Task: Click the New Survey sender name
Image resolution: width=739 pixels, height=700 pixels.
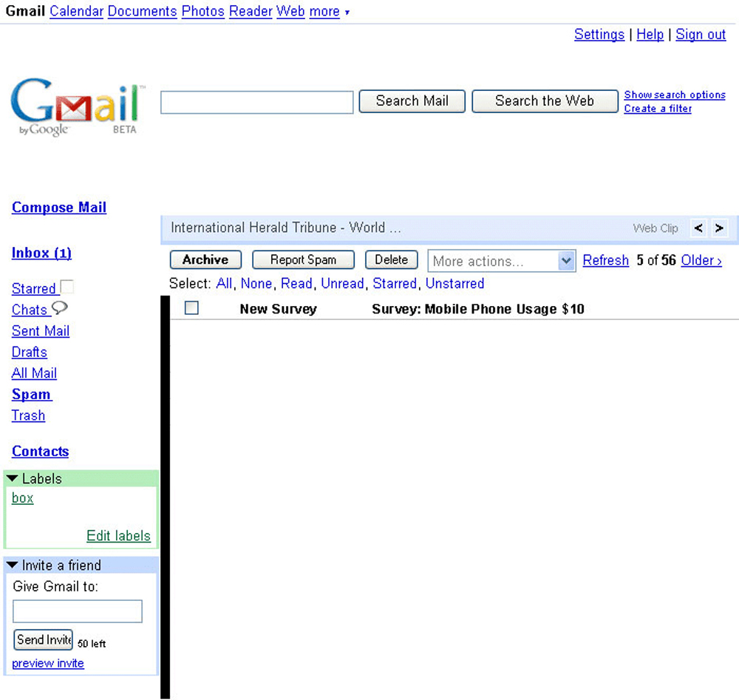Action: click(278, 309)
